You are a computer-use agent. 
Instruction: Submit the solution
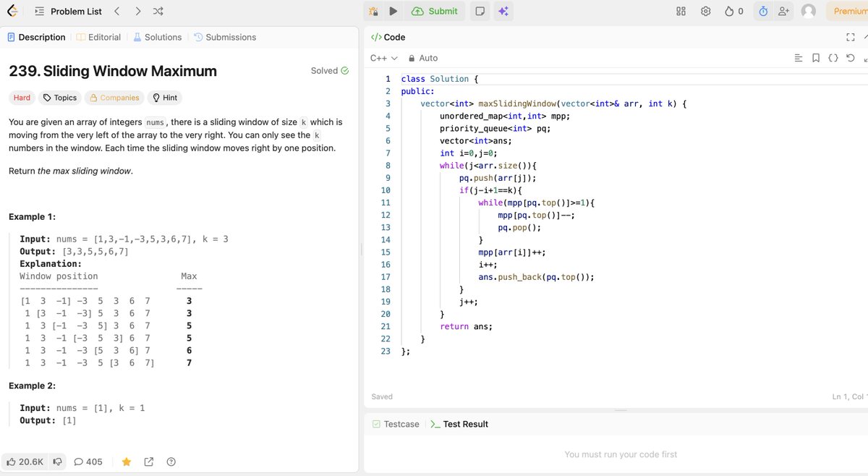434,11
